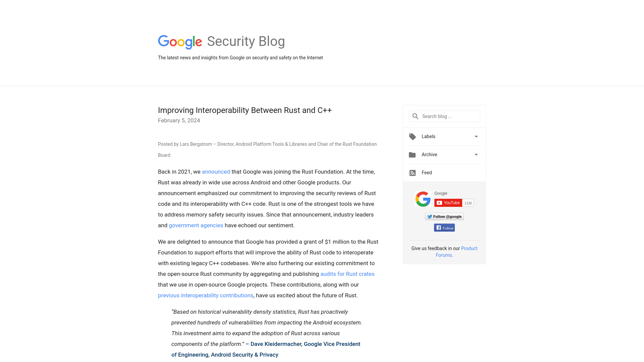
Task: Click the Archive folder icon
Action: coord(412,154)
